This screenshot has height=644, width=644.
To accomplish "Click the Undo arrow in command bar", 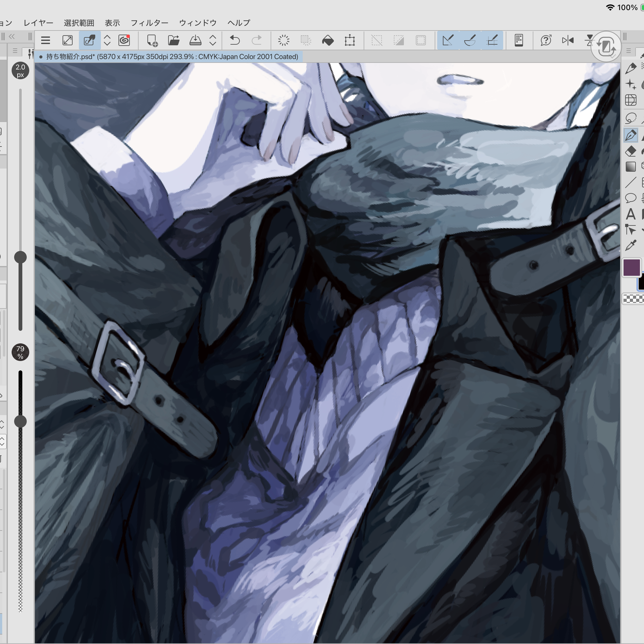I will [235, 40].
